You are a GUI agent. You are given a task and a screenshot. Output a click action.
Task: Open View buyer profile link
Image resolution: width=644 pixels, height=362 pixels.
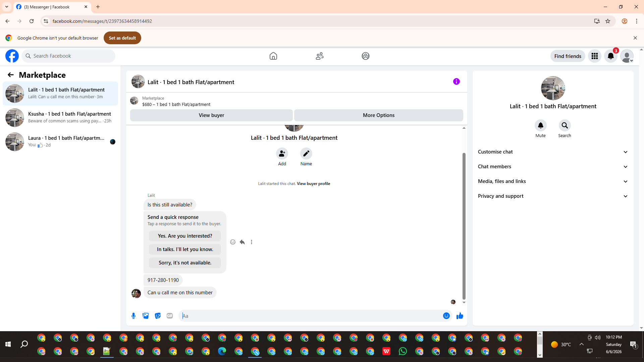(313, 184)
